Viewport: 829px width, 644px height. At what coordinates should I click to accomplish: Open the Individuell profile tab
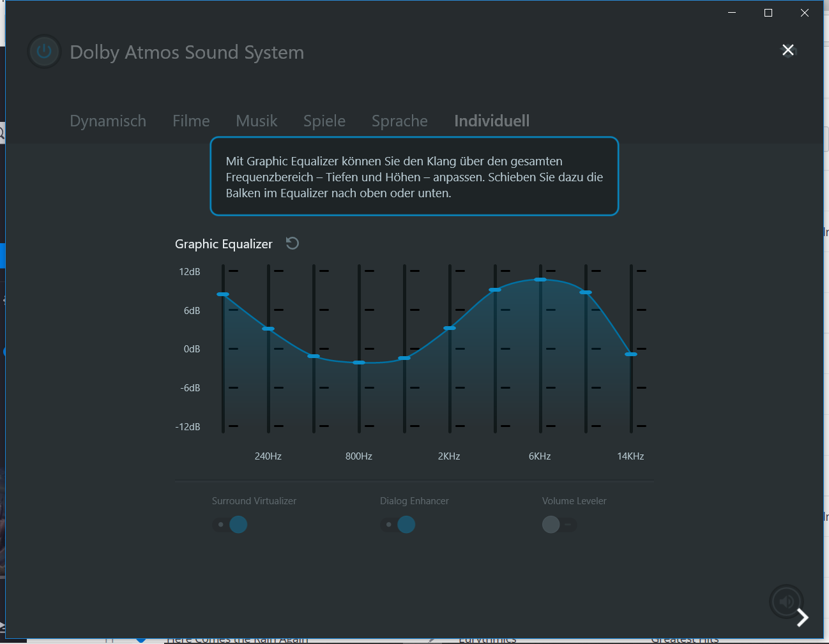pos(492,121)
